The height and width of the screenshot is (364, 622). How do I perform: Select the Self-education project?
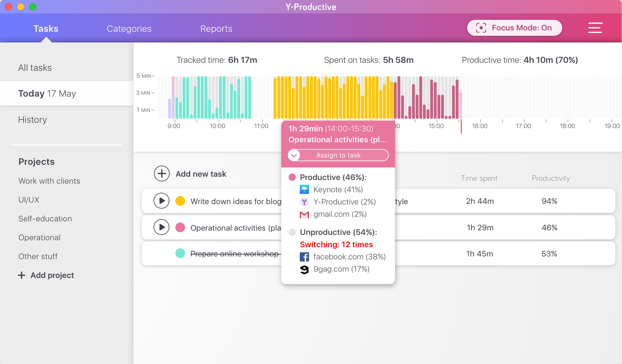tap(45, 219)
